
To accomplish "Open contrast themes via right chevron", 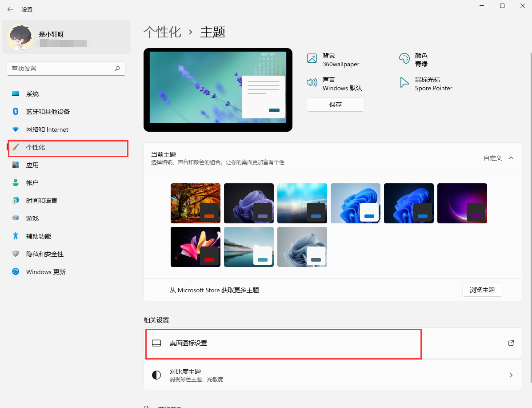I will click(511, 375).
